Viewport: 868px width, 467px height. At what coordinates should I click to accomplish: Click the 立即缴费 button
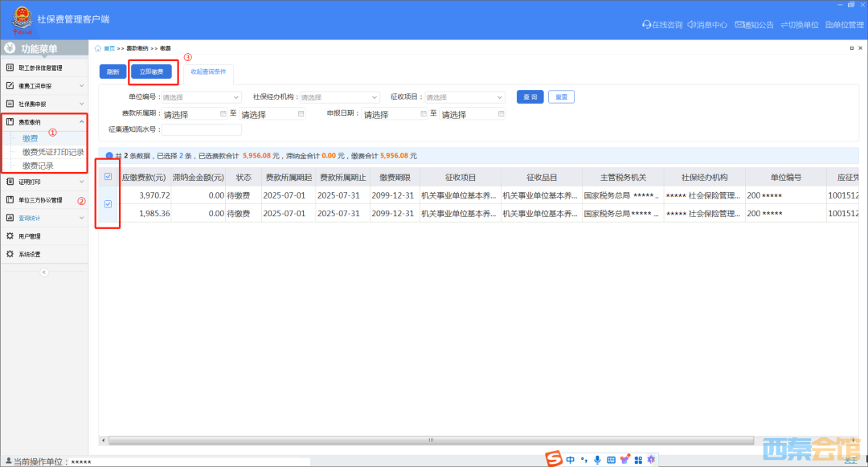[151, 72]
